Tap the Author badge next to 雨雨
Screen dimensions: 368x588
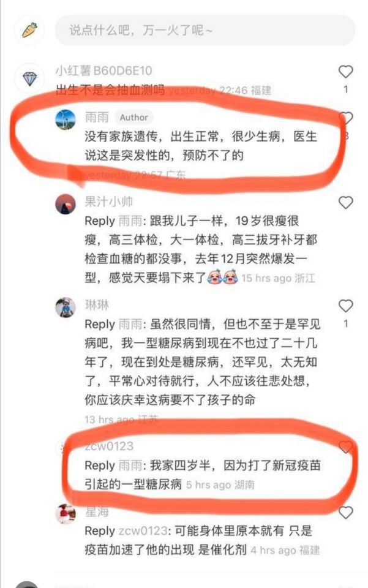133,118
